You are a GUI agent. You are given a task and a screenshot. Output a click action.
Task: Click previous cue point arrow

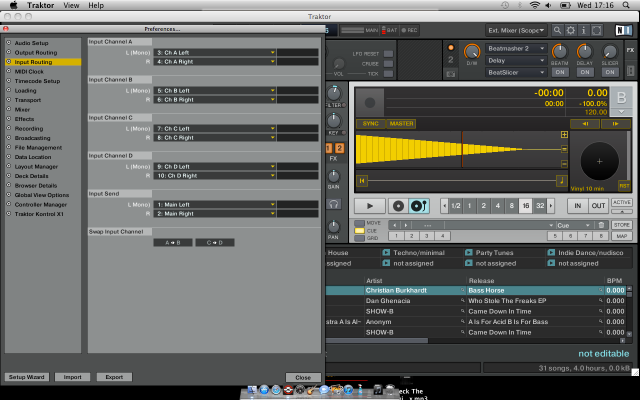click(x=394, y=225)
